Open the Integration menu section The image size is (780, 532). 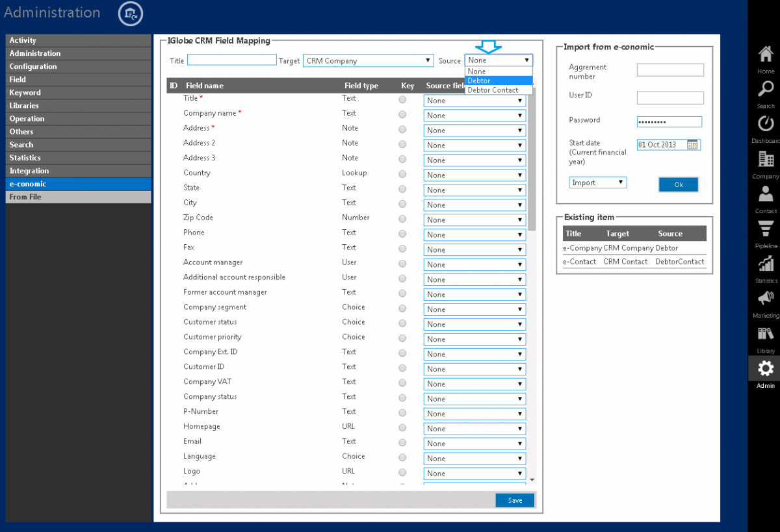coord(79,171)
